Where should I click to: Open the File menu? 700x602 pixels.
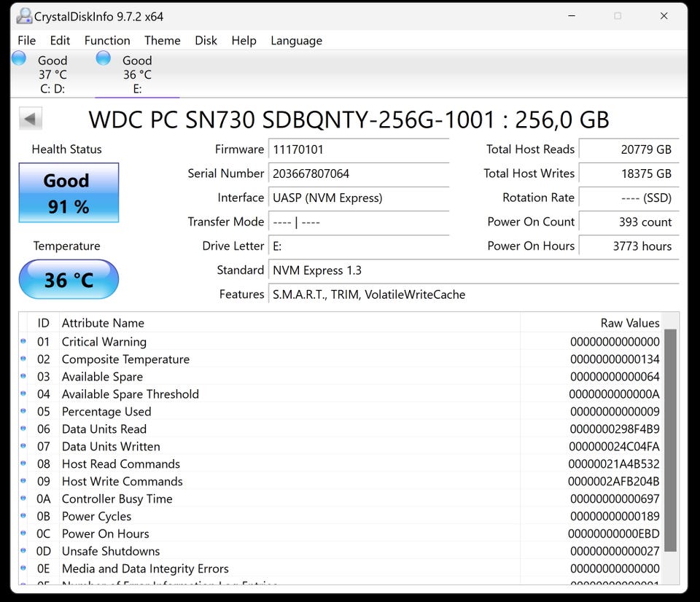click(26, 41)
